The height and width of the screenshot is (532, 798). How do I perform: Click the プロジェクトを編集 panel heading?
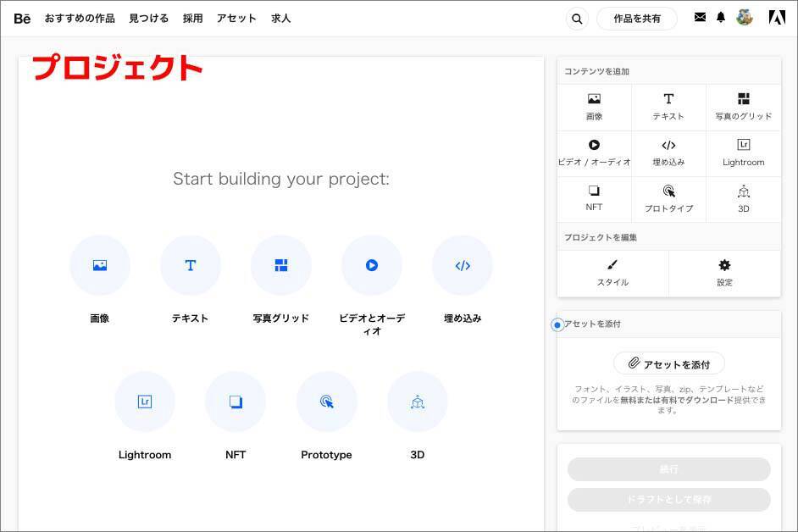tap(601, 237)
